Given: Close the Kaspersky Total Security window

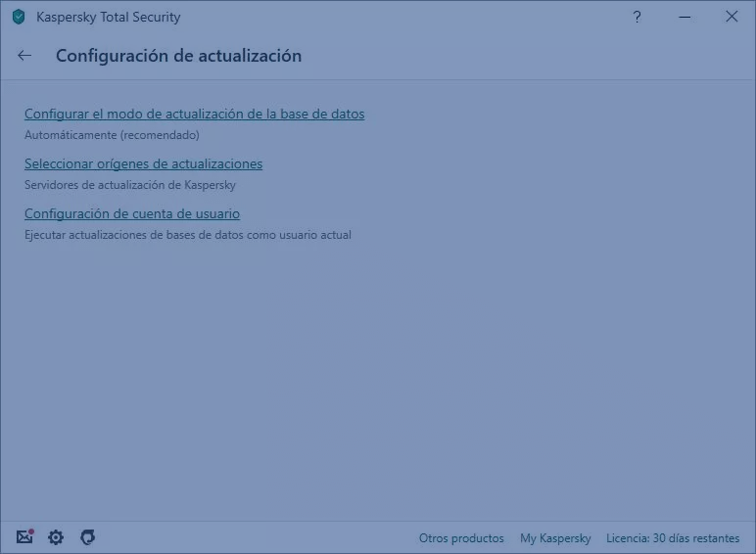Looking at the screenshot, I should (x=732, y=17).
